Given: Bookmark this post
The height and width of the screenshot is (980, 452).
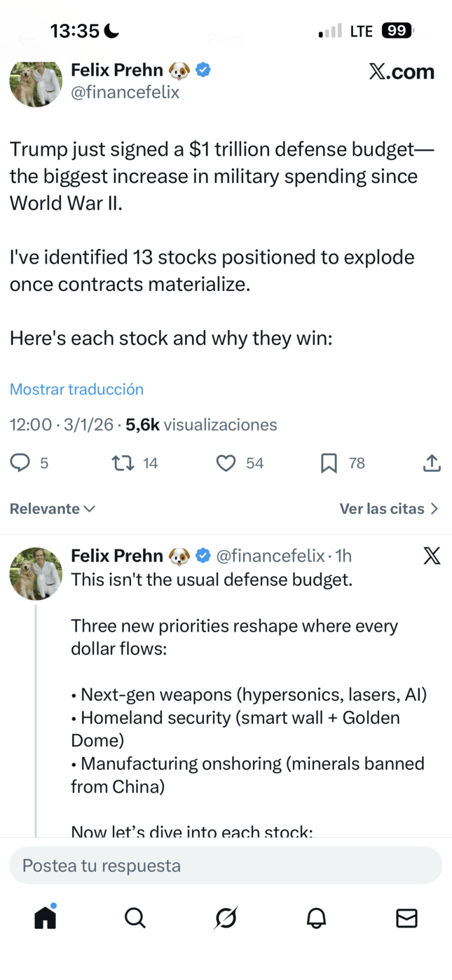Looking at the screenshot, I should click(329, 463).
